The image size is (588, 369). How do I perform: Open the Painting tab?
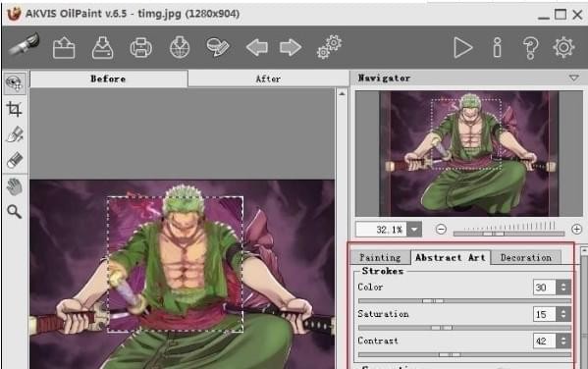click(x=380, y=258)
